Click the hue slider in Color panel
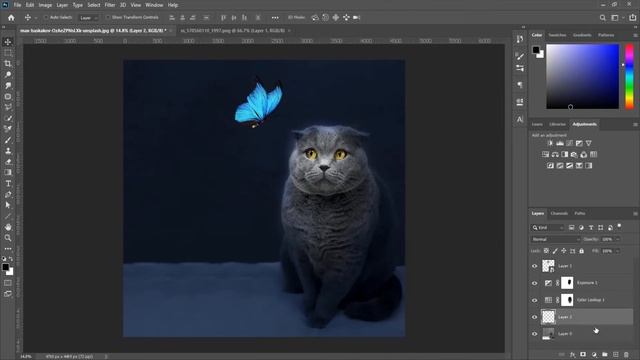 tap(629, 76)
